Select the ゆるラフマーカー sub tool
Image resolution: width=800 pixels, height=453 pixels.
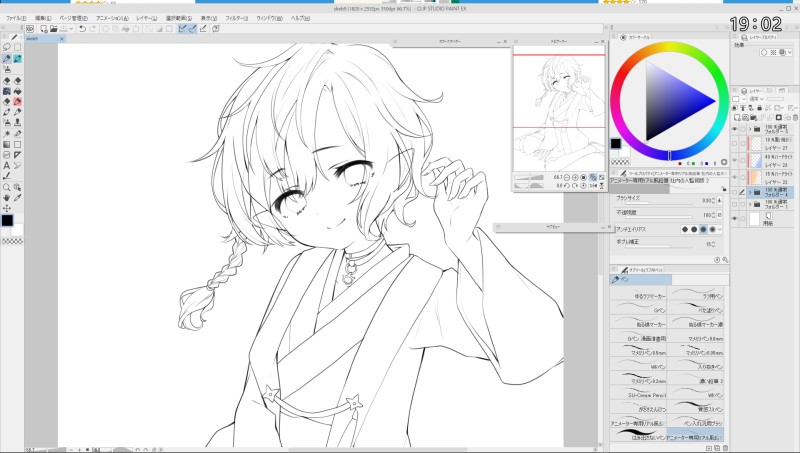tap(638, 295)
